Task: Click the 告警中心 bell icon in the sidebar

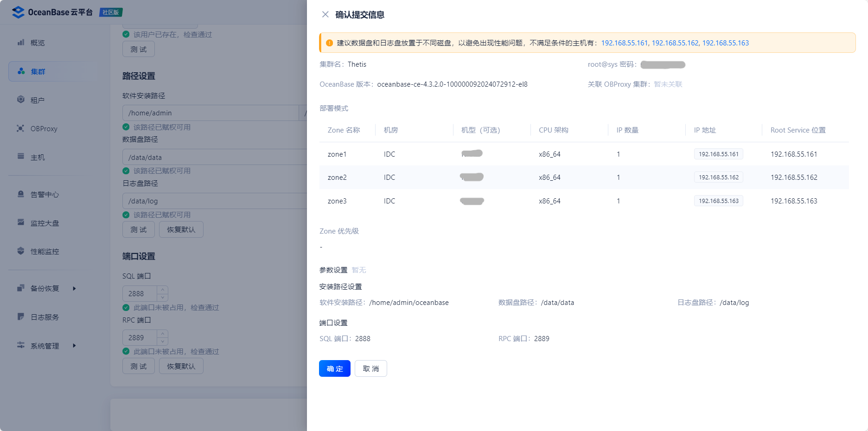Action: pyautogui.click(x=21, y=194)
